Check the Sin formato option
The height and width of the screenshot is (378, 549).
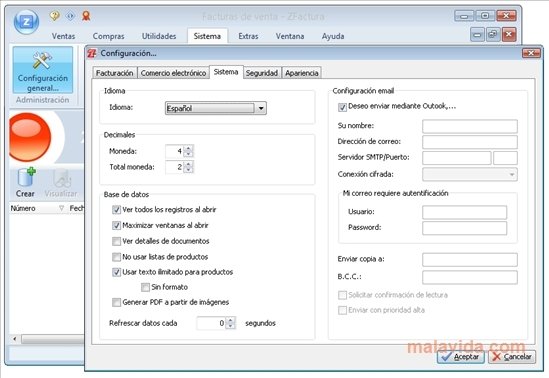(x=145, y=287)
